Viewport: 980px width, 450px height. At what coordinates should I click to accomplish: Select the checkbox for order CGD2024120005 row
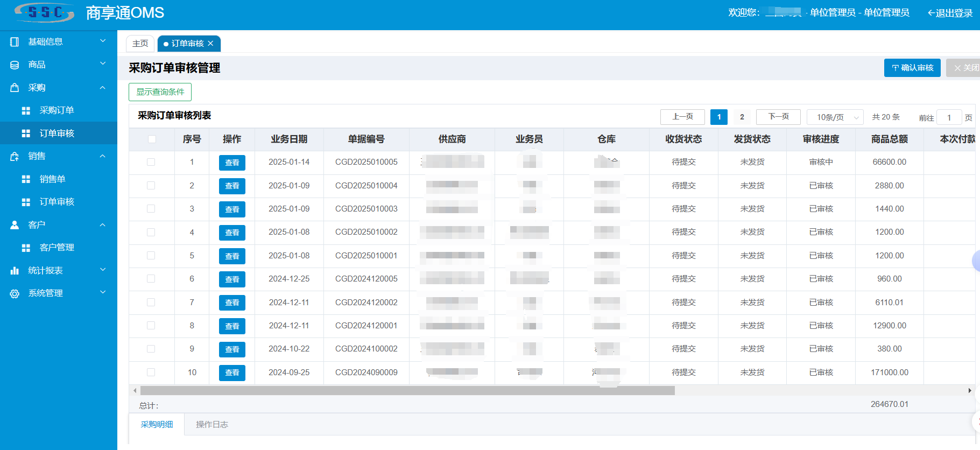pyautogui.click(x=151, y=279)
